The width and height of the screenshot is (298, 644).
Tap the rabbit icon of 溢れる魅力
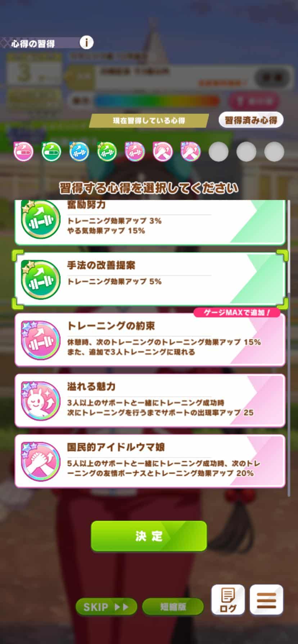tap(40, 401)
